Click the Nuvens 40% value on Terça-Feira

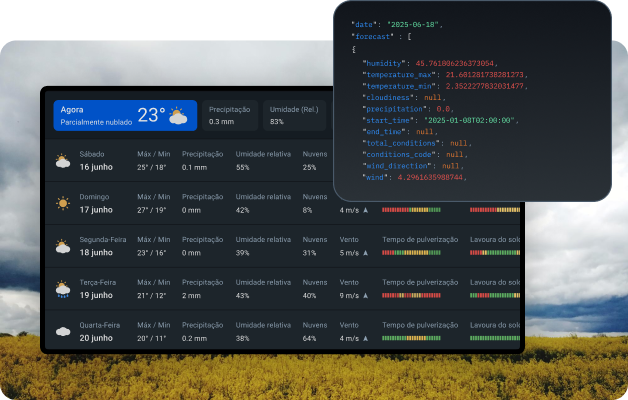pyautogui.click(x=309, y=295)
